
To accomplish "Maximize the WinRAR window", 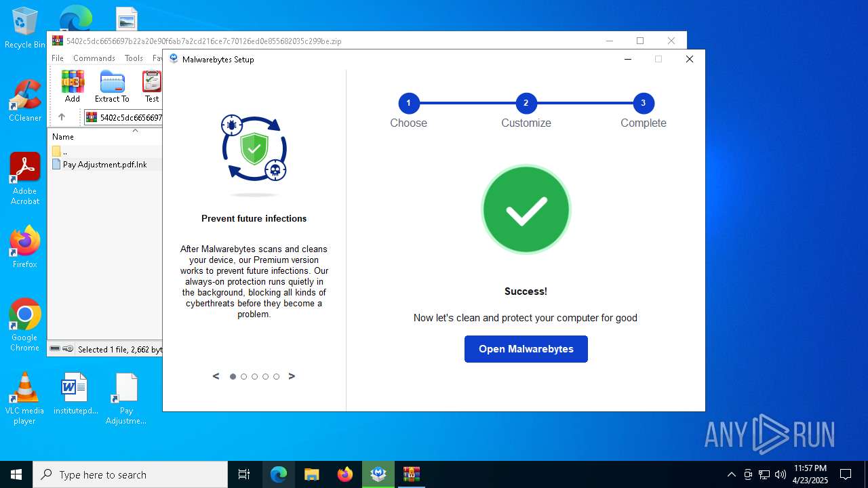I will pos(640,41).
